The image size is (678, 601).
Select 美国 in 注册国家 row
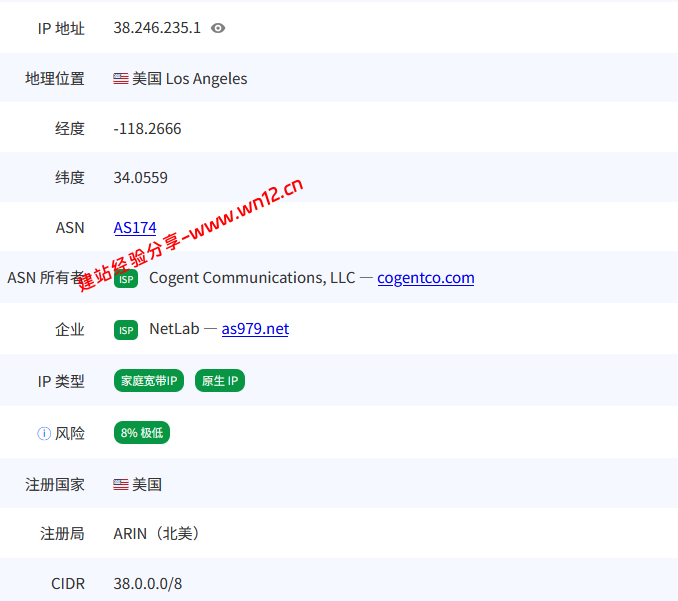[x=147, y=484]
